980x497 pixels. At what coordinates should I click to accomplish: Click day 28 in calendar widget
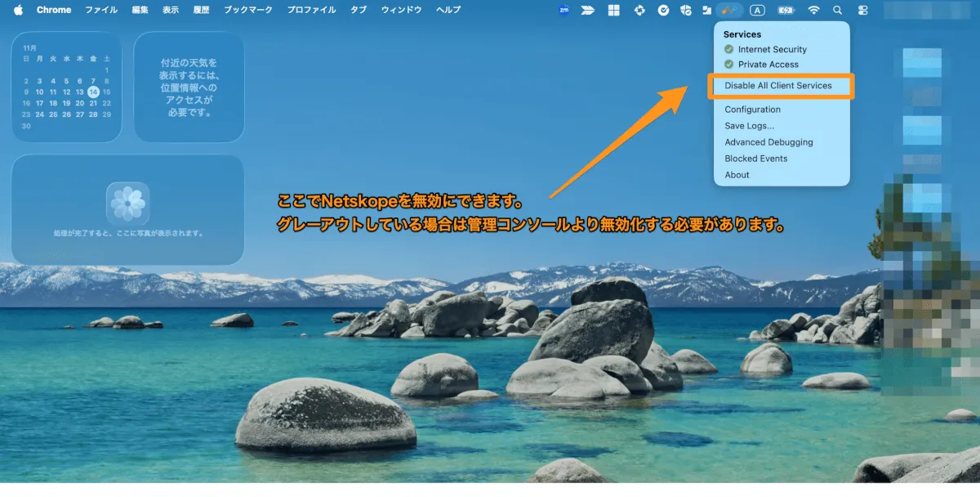93,114
